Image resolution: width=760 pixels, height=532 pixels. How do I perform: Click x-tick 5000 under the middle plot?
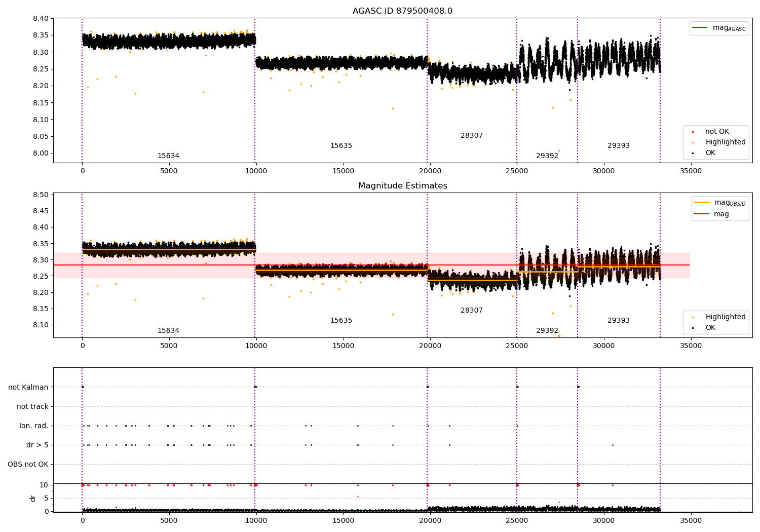[x=169, y=346]
